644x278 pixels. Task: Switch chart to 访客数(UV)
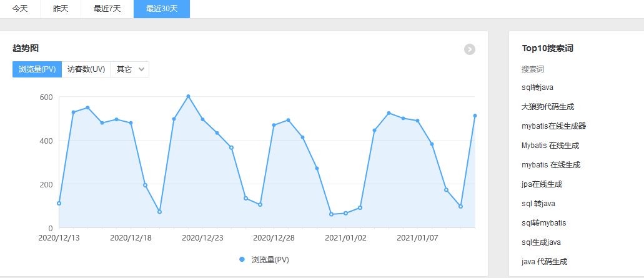tap(86, 69)
